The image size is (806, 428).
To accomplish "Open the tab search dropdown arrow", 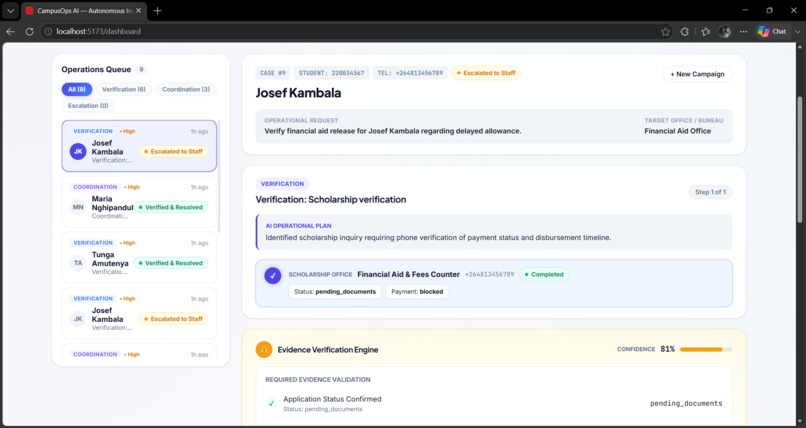I will (10, 11).
